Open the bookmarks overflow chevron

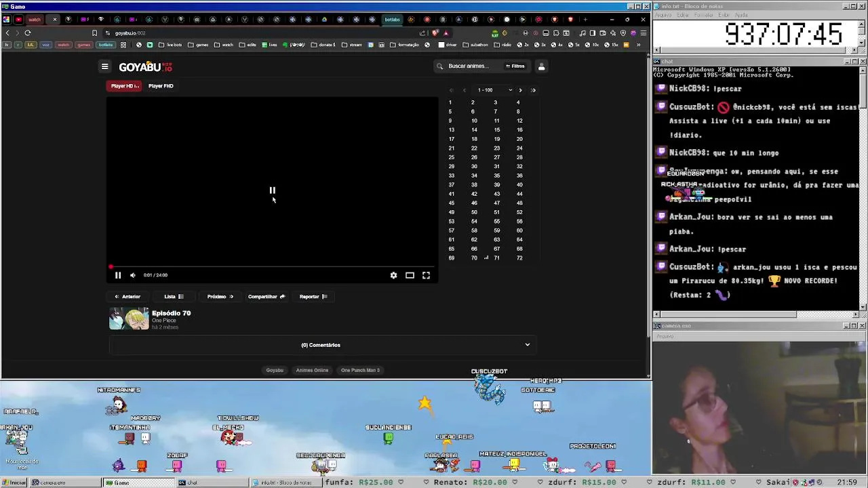(x=637, y=45)
